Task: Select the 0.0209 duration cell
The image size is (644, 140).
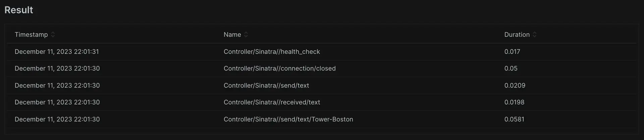Action: pyautogui.click(x=515, y=85)
